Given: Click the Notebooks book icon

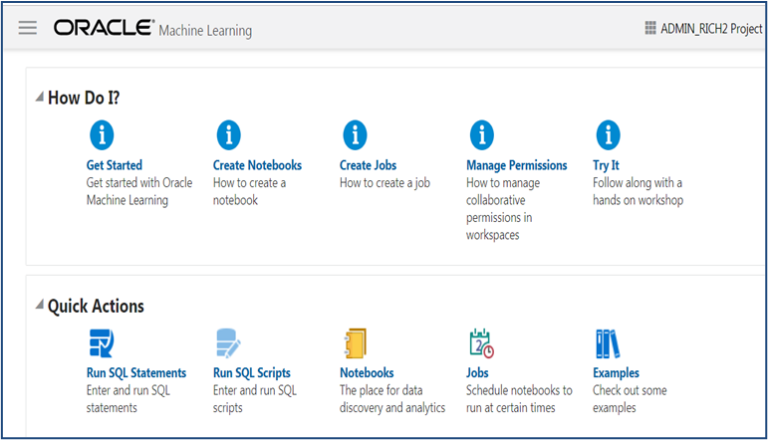Looking at the screenshot, I should pyautogui.click(x=355, y=343).
